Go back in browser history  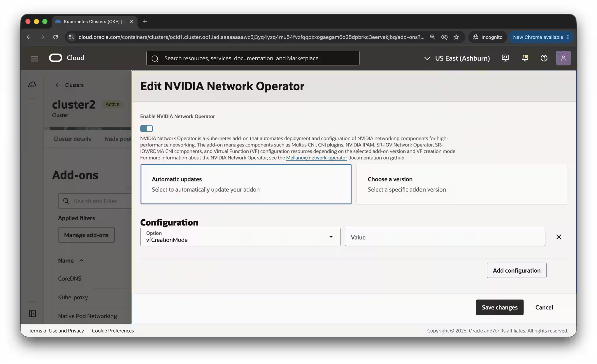[x=29, y=37]
